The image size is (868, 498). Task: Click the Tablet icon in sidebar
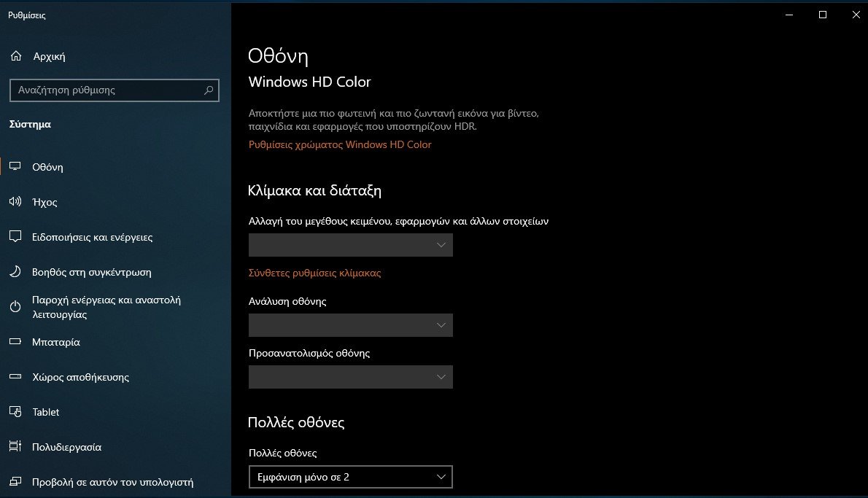tap(15, 412)
